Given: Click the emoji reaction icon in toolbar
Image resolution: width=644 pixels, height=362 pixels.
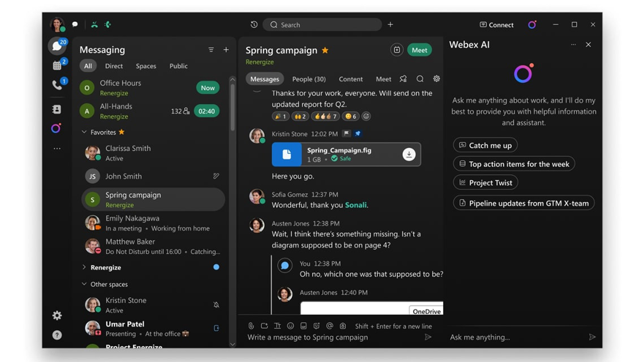Looking at the screenshot, I should (290, 326).
